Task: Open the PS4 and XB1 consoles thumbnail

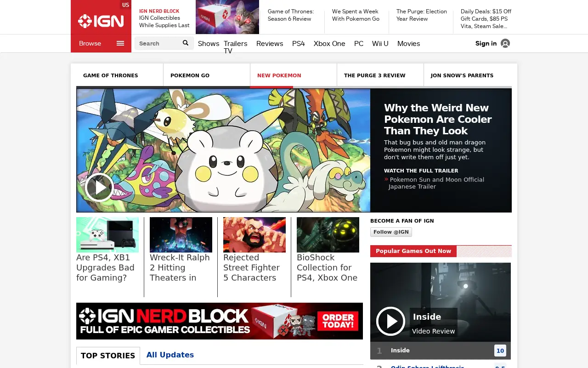Action: (107, 235)
